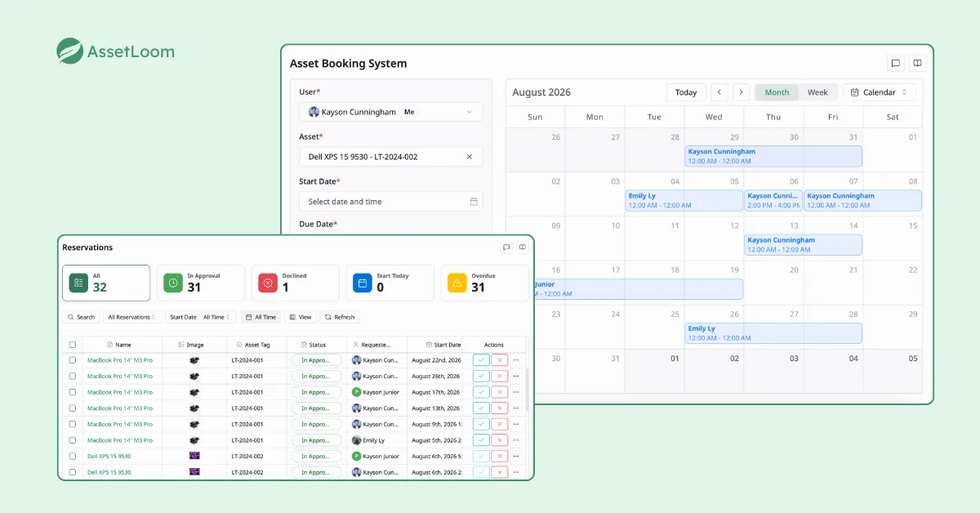The image size is (980, 513).
Task: Click the All Time date range button
Action: 261,317
